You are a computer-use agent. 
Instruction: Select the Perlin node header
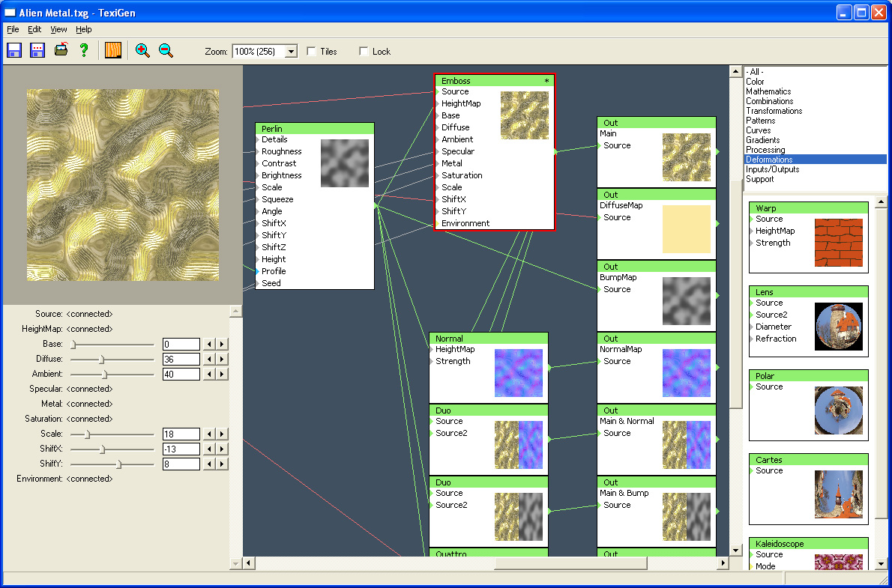pyautogui.click(x=314, y=129)
